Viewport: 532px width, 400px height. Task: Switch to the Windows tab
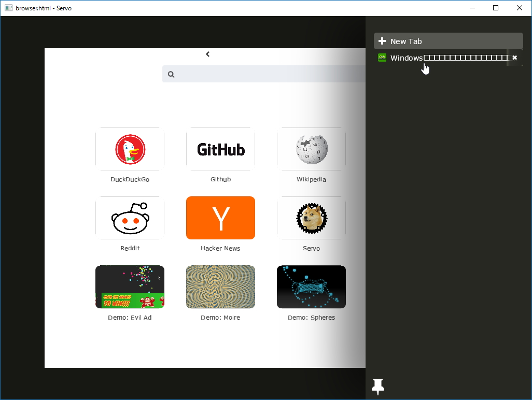click(446, 58)
